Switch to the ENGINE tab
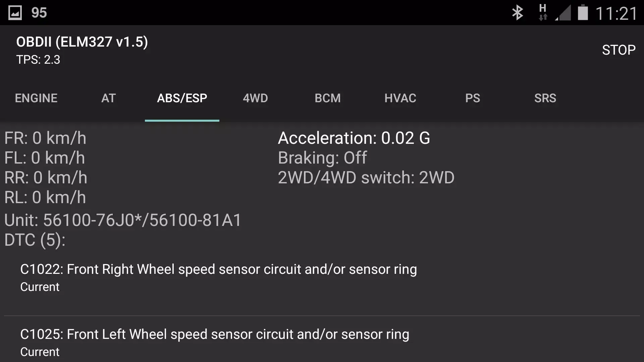 click(x=36, y=98)
